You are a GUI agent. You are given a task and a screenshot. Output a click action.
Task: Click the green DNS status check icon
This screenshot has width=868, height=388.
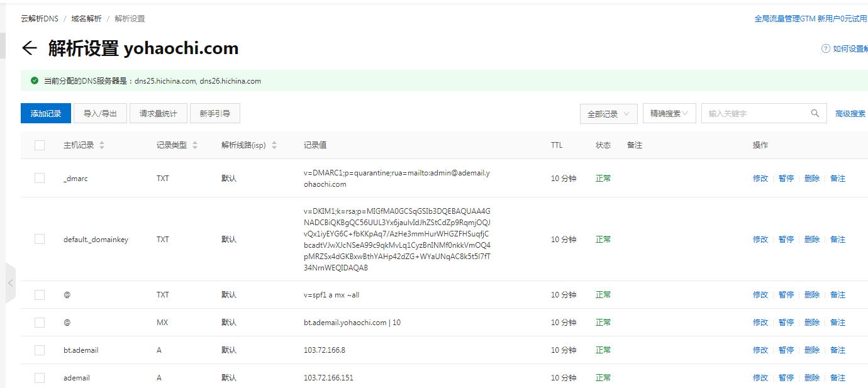coord(34,81)
